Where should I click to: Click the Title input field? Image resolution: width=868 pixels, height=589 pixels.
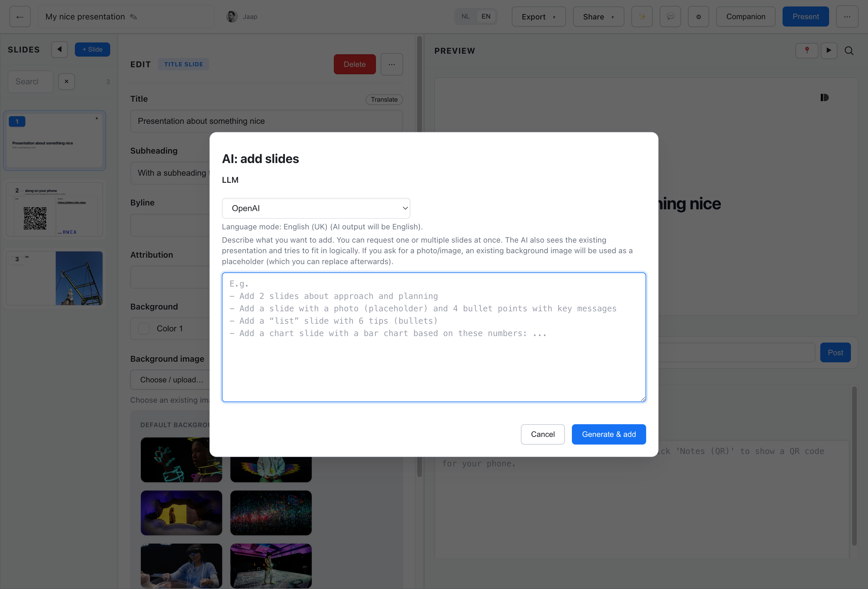point(266,121)
